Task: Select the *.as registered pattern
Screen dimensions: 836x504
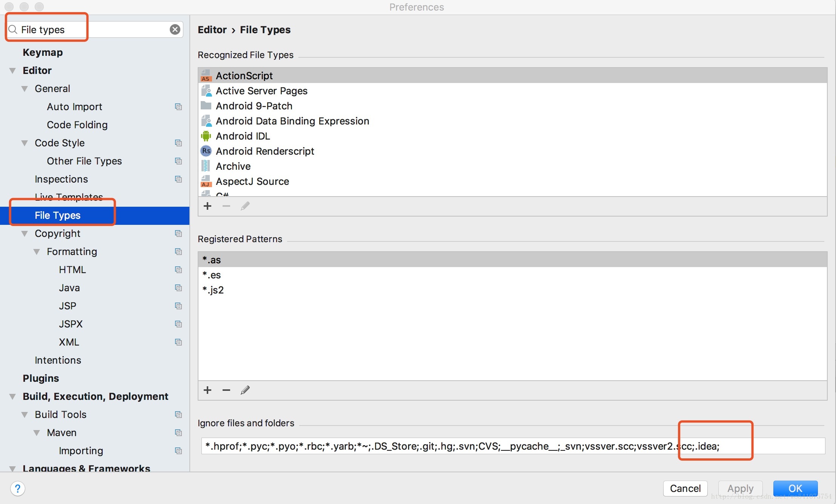Action: pyautogui.click(x=512, y=260)
